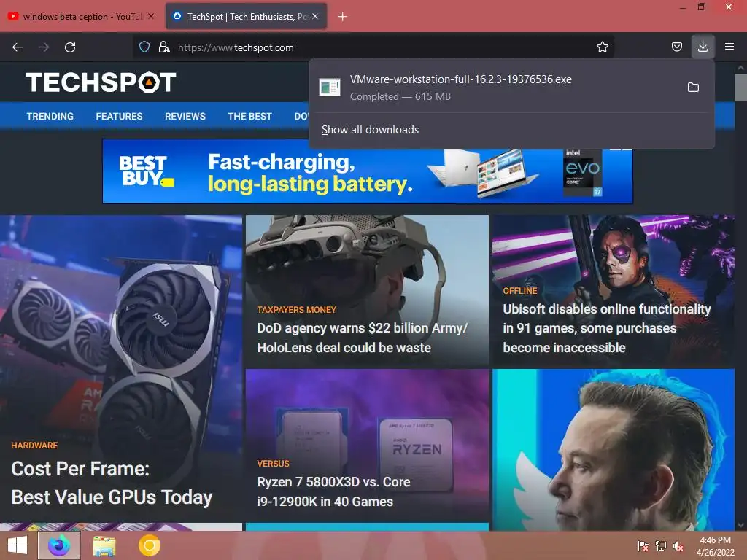Click the Firefox taskbar icon
This screenshot has width=747, height=560.
point(59,545)
